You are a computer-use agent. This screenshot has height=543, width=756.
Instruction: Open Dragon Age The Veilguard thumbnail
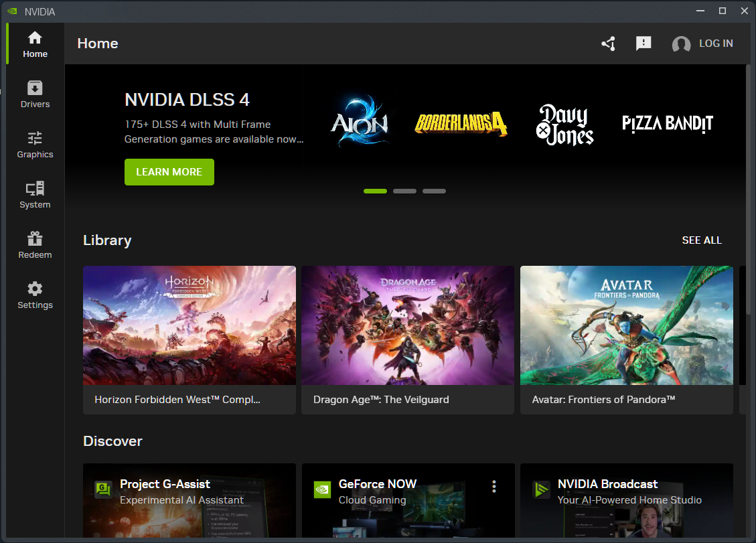[x=408, y=325]
